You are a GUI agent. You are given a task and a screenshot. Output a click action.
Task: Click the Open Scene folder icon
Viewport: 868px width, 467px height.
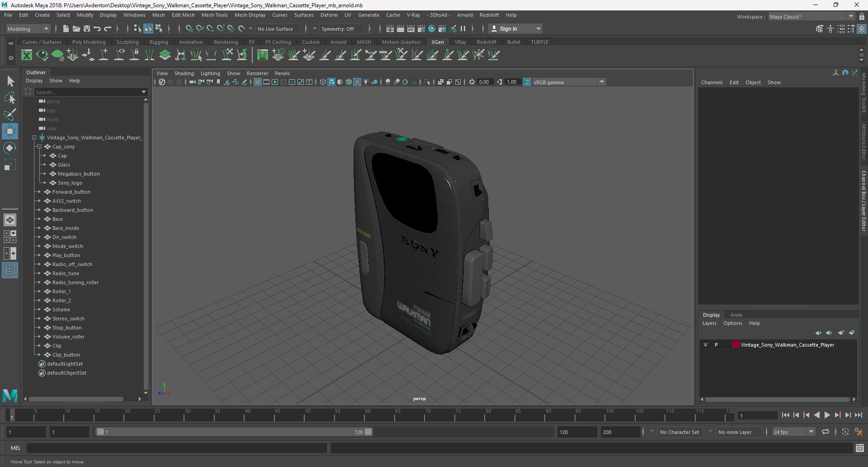click(x=76, y=29)
